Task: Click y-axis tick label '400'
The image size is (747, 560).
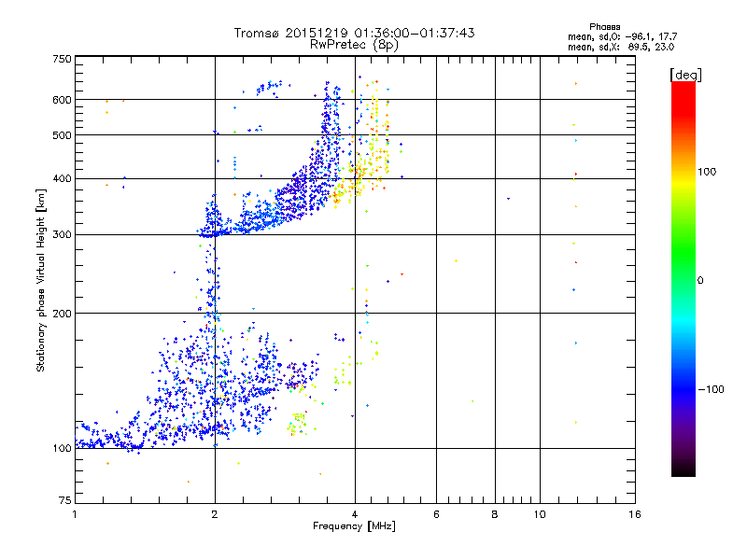Action: click(x=63, y=179)
